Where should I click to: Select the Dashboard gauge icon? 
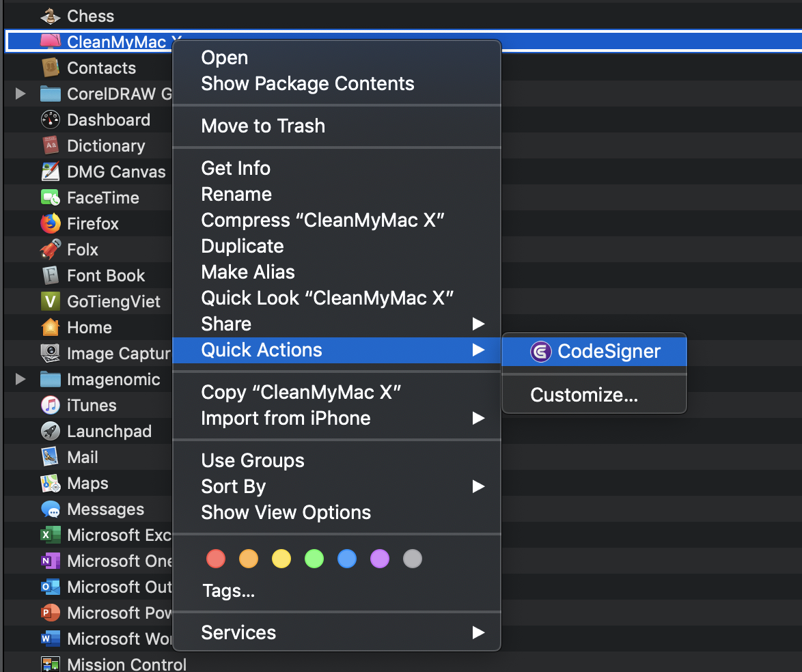click(x=51, y=120)
